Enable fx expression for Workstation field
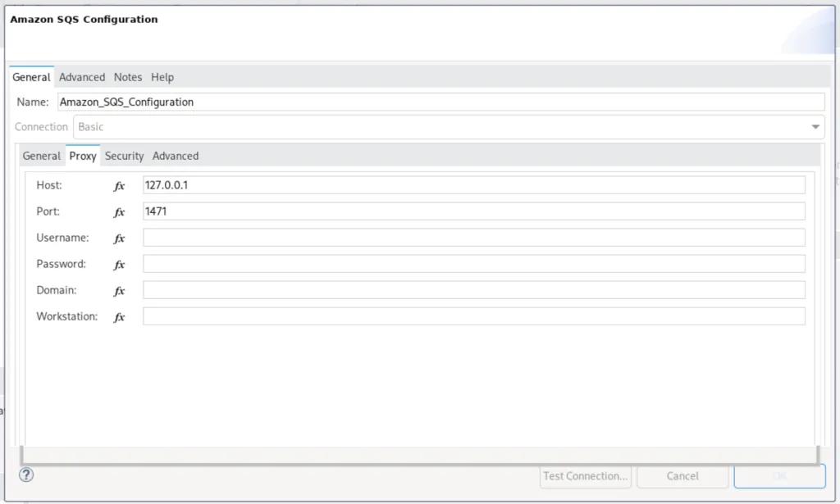 (x=119, y=317)
